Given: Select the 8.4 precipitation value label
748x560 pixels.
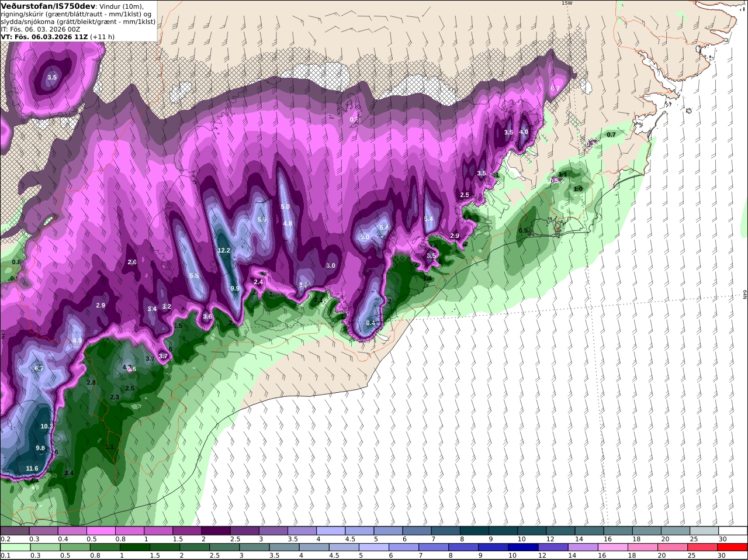Looking at the screenshot, I should pyautogui.click(x=370, y=323).
